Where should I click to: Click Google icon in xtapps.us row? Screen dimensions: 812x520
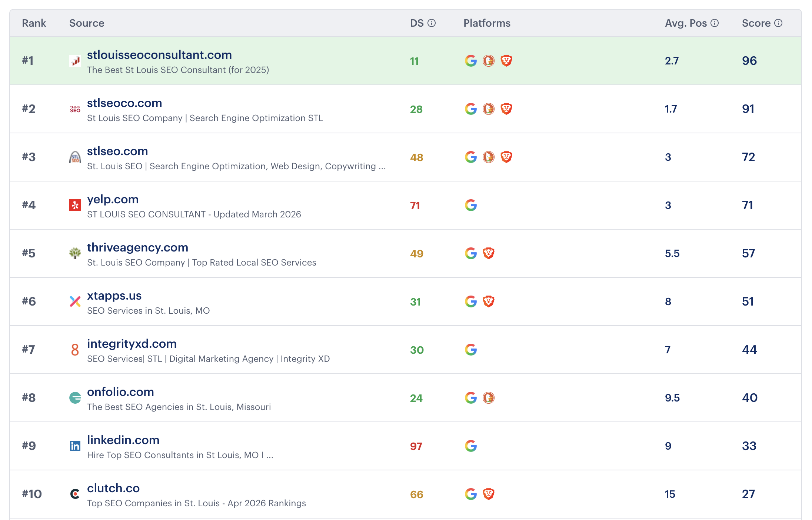[471, 301]
